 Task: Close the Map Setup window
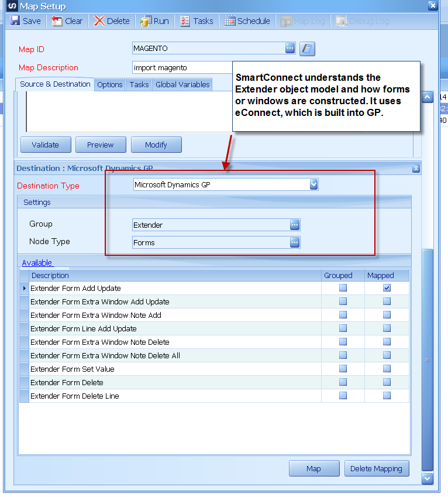433,5
